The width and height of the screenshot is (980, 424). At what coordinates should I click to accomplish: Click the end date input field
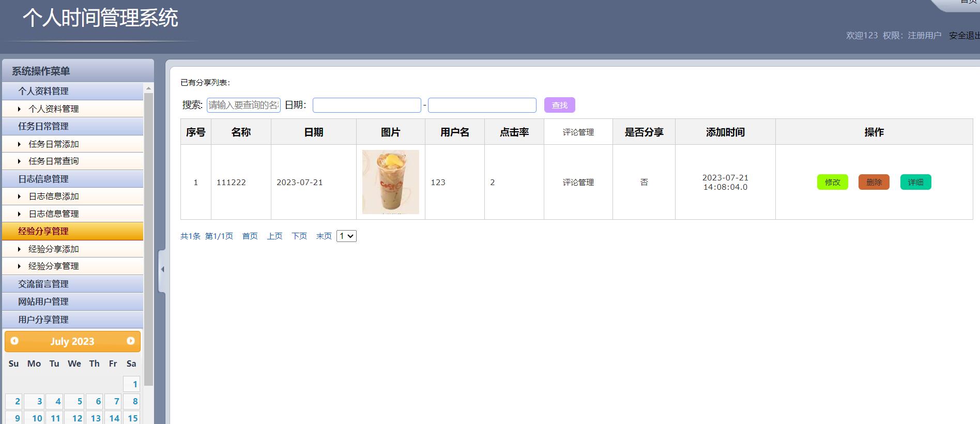coord(482,105)
